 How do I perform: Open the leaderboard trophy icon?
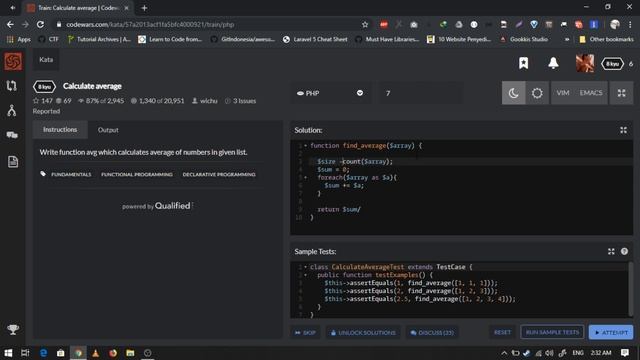click(x=13, y=329)
